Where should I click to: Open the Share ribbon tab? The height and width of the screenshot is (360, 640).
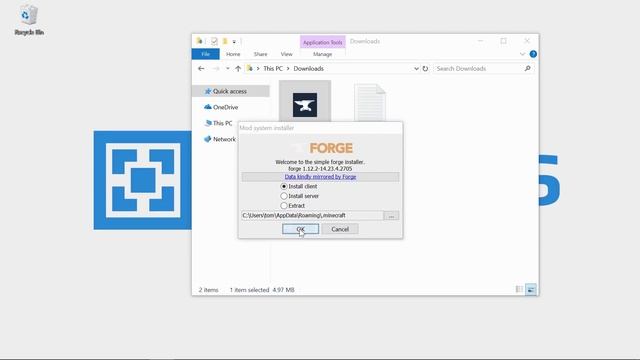pos(260,54)
